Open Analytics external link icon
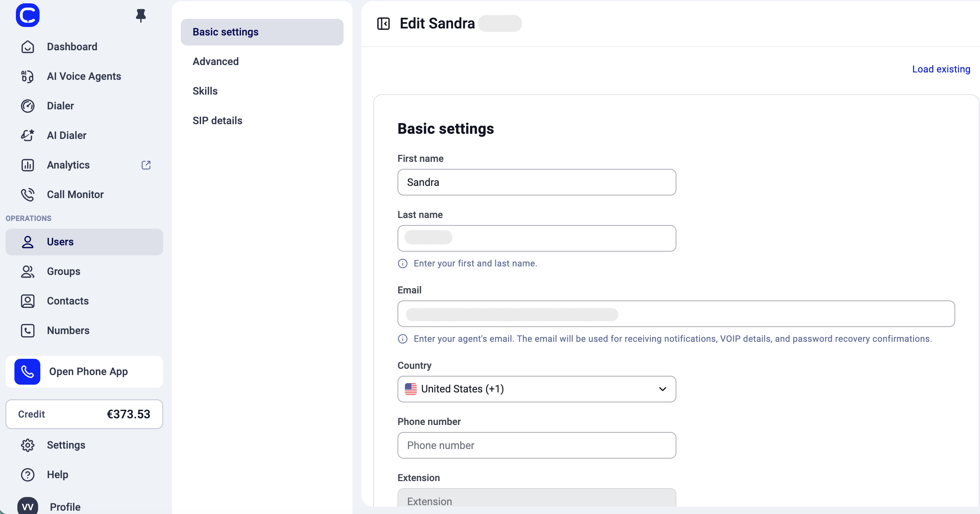Screen dimensions: 980x514 click(146, 165)
